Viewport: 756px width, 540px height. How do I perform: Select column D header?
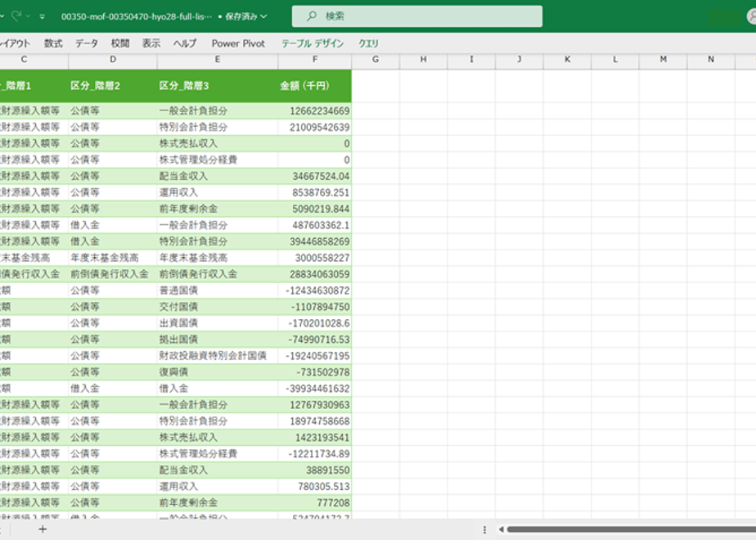[113, 60]
